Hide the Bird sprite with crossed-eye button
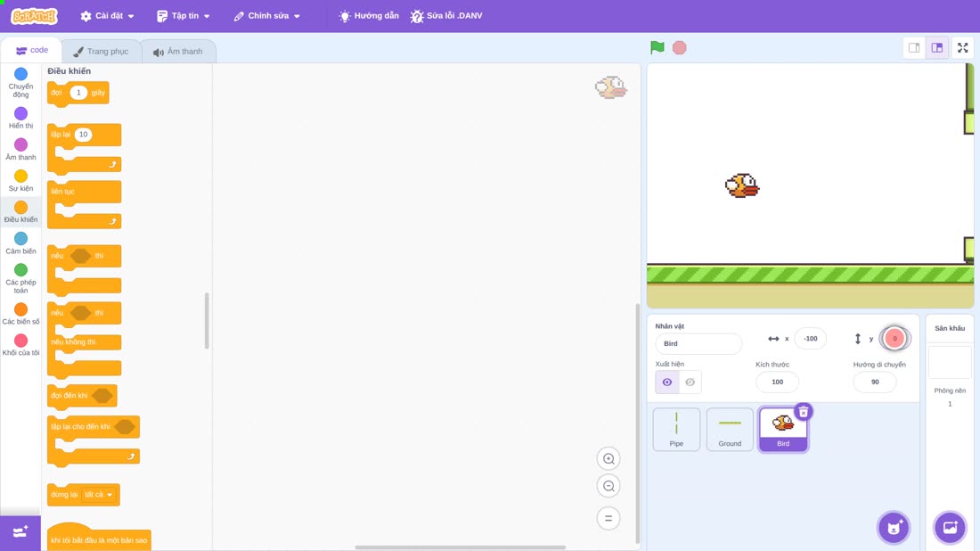Viewport: 980px width, 551px height. tap(690, 382)
